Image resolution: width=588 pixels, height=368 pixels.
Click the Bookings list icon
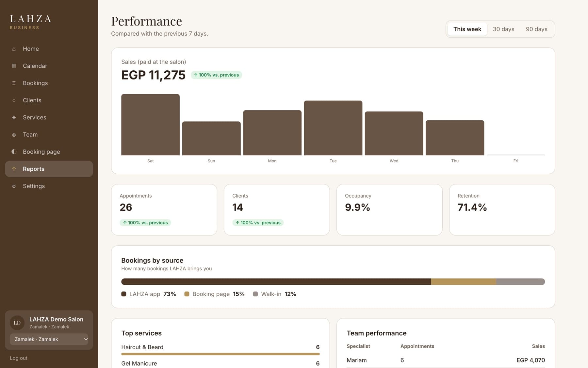pos(14,83)
